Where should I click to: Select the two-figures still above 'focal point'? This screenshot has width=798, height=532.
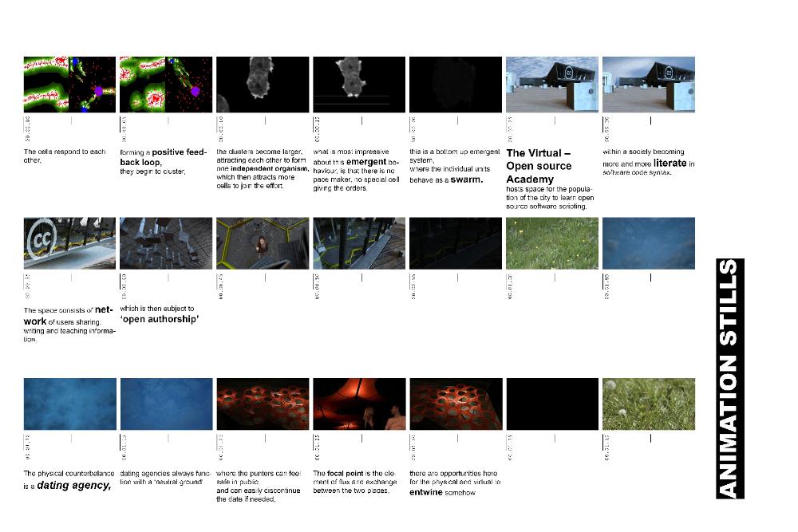(x=358, y=404)
